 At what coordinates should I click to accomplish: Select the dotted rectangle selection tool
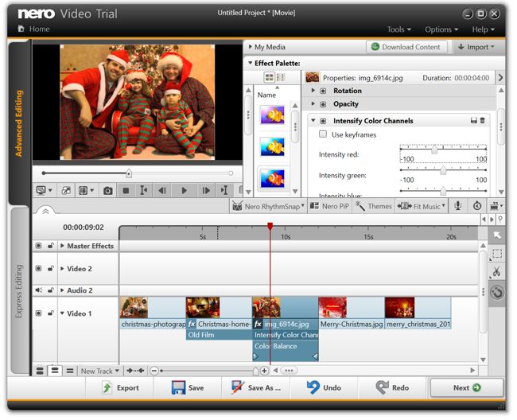click(497, 254)
